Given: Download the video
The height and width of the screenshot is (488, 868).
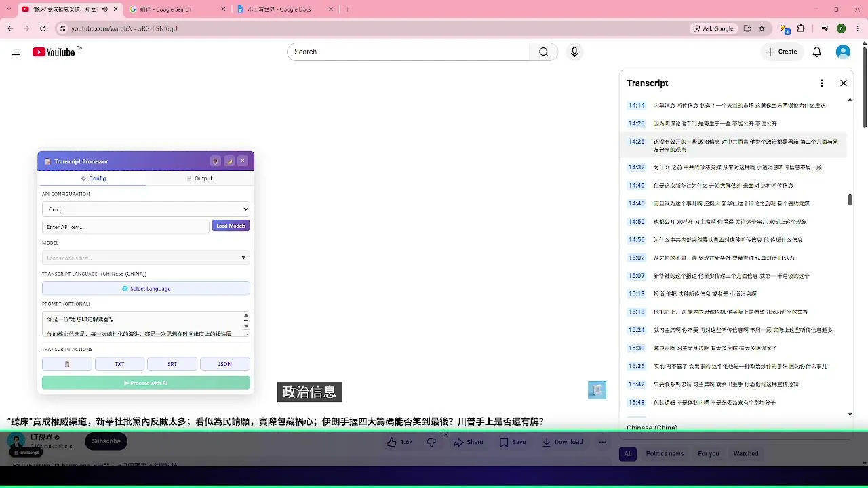Looking at the screenshot, I should [562, 442].
